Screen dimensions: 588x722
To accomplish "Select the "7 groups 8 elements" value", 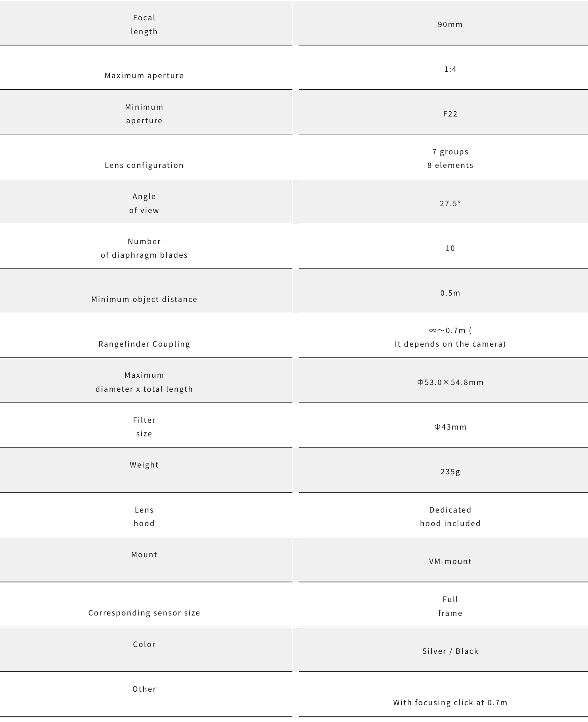I will coord(450,158).
